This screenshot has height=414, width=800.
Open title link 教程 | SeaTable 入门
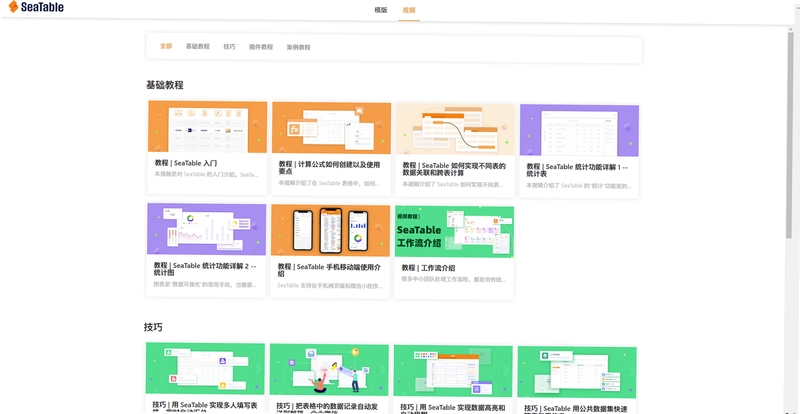(186, 163)
